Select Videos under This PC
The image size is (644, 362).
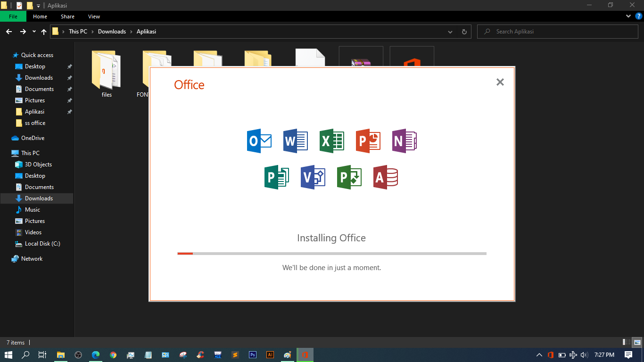pyautogui.click(x=33, y=232)
